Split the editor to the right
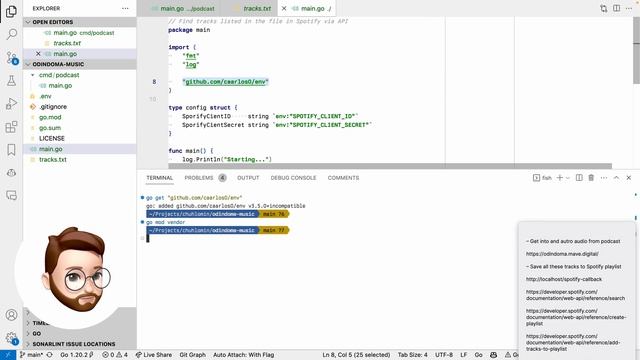The height and width of the screenshot is (360, 640). 616,8
